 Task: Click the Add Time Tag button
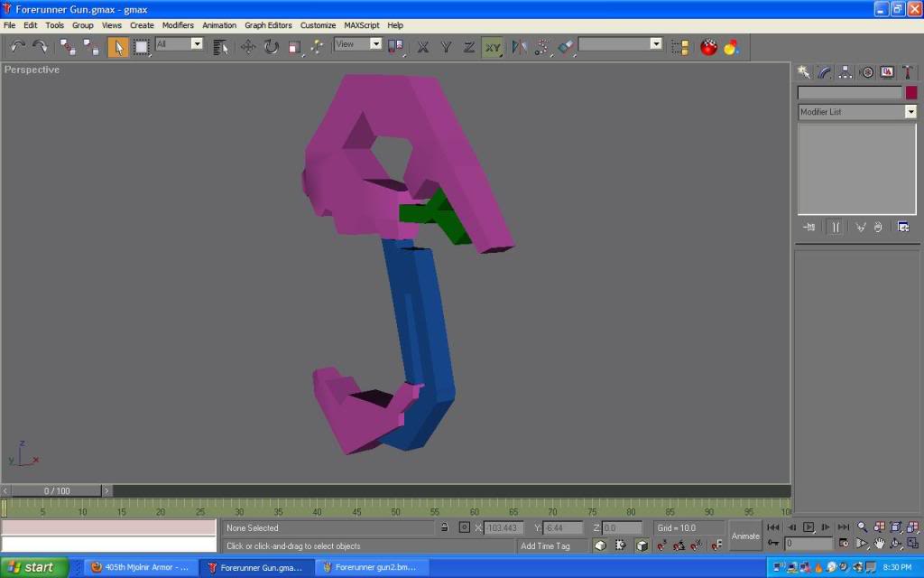545,546
